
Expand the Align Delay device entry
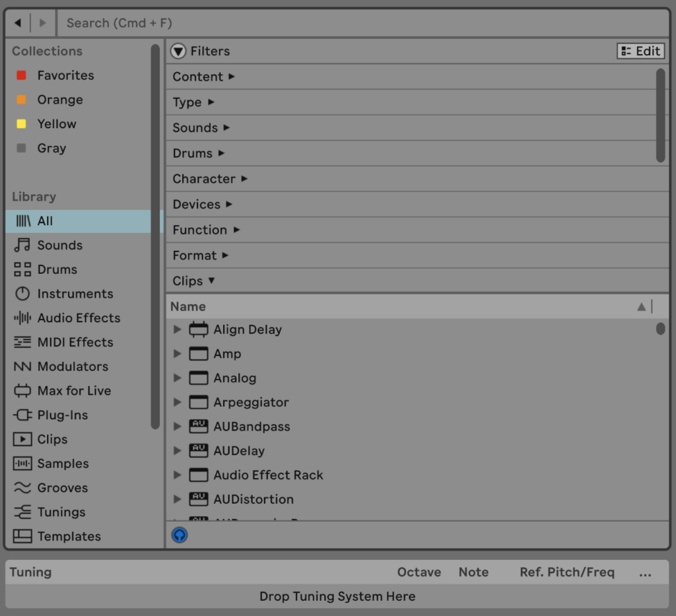pyautogui.click(x=177, y=329)
